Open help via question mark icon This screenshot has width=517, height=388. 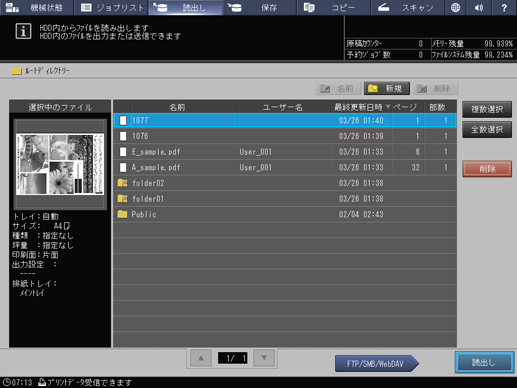point(504,8)
